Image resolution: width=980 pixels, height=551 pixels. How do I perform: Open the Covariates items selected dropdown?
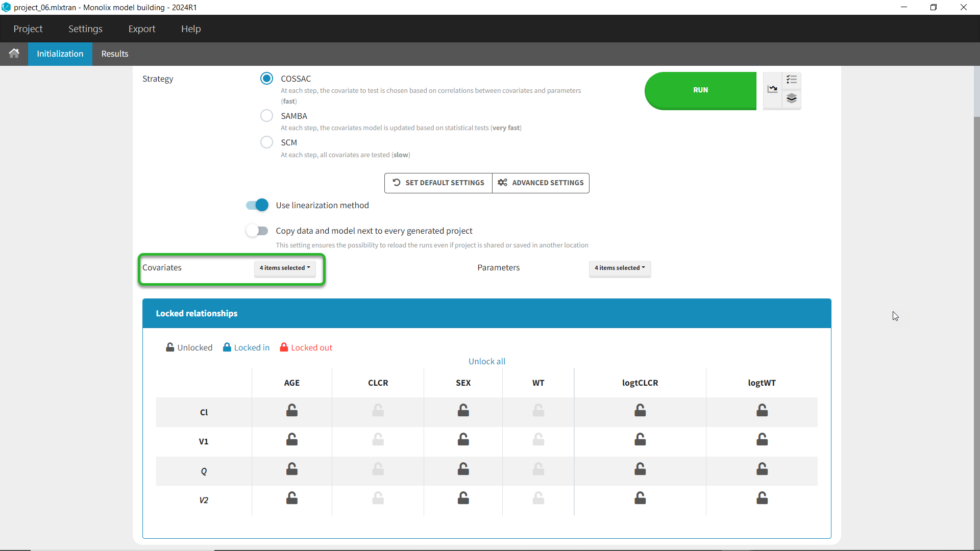(285, 268)
